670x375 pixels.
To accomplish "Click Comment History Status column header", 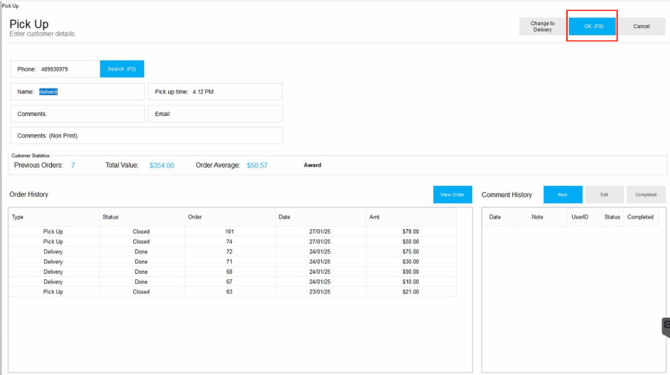I will 612,217.
